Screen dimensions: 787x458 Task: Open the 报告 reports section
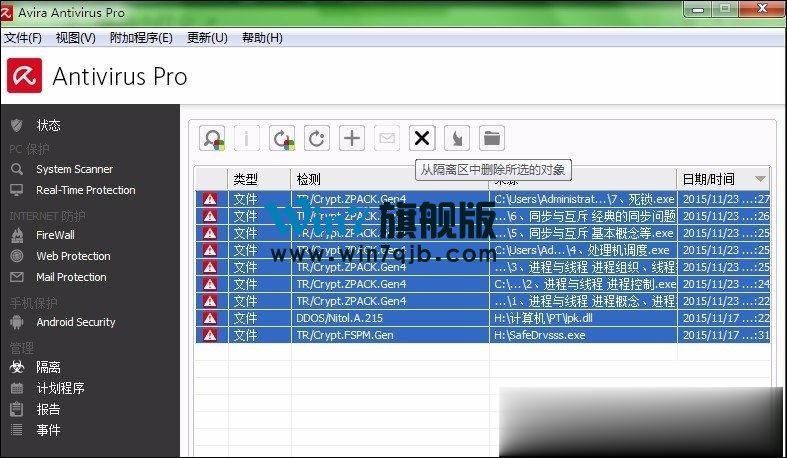tap(48, 409)
